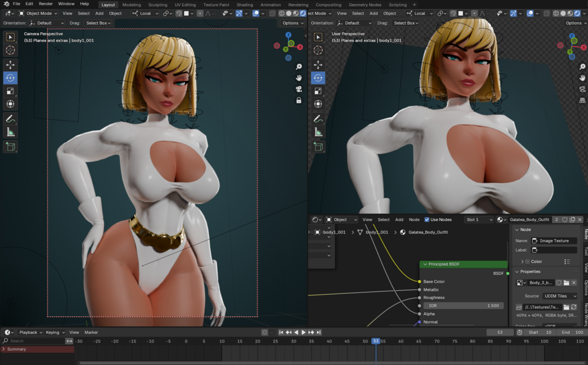Image resolution: width=588 pixels, height=365 pixels.
Task: Toggle show overlays in left viewport header
Action: tap(256, 13)
